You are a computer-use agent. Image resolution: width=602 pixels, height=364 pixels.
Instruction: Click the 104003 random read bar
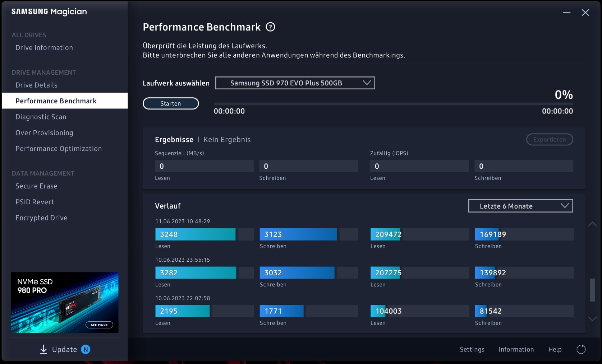tap(420, 311)
